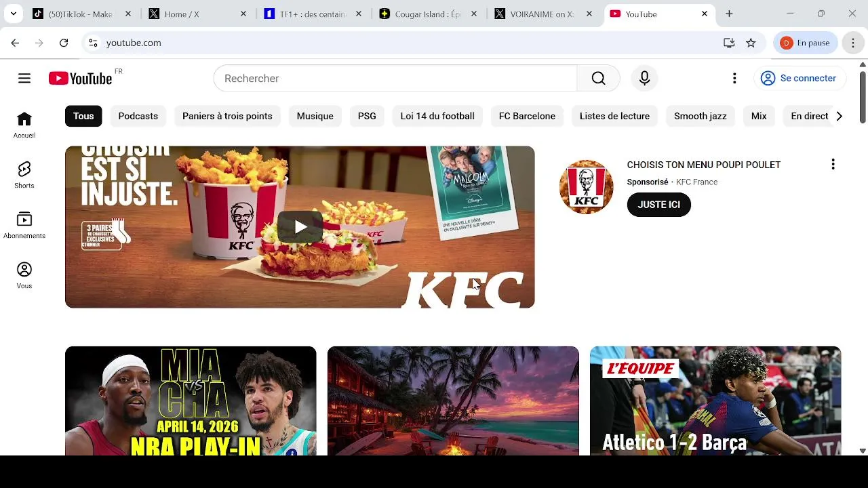Click the JUSTE ICI ad button
The height and width of the screenshot is (488, 868).
(x=658, y=205)
